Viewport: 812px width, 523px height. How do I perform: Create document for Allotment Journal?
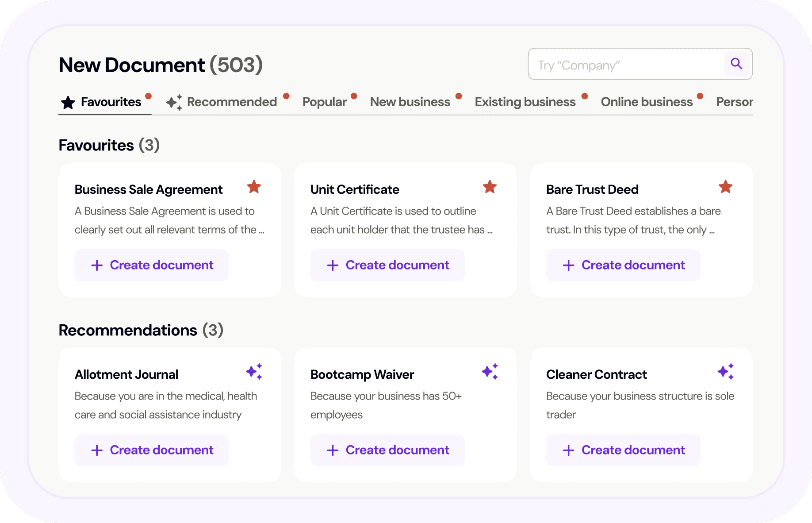(x=152, y=450)
